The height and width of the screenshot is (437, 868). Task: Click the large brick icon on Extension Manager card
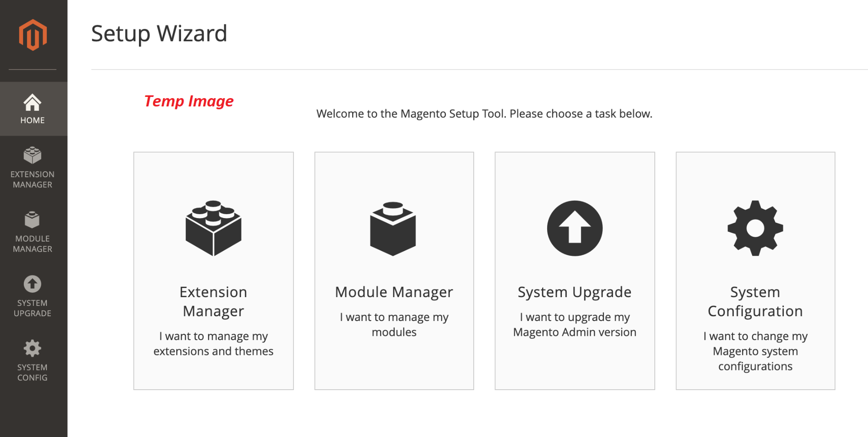click(213, 228)
